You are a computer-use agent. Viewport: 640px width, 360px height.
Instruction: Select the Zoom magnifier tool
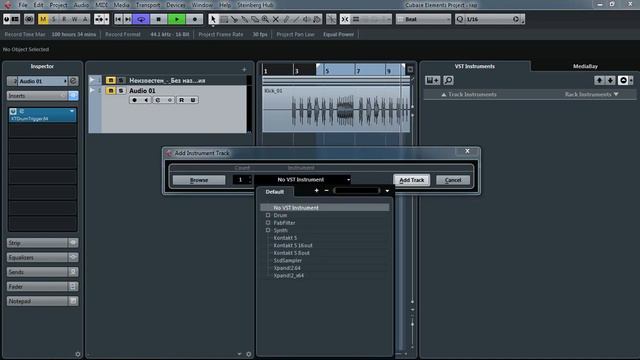pos(265,19)
